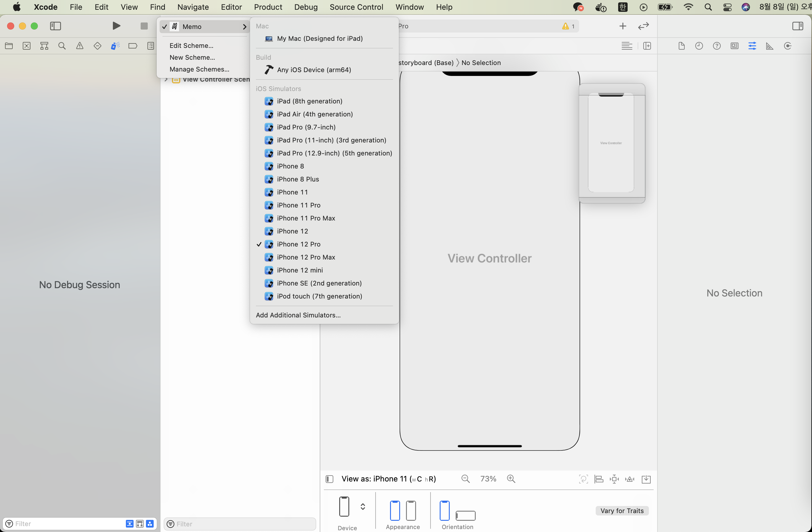Choose Edit Scheme... menu item
Screen dimensions: 812x532
[x=191, y=46]
